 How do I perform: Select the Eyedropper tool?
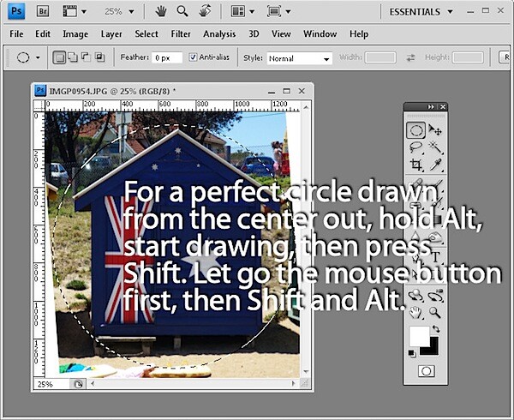tap(436, 165)
